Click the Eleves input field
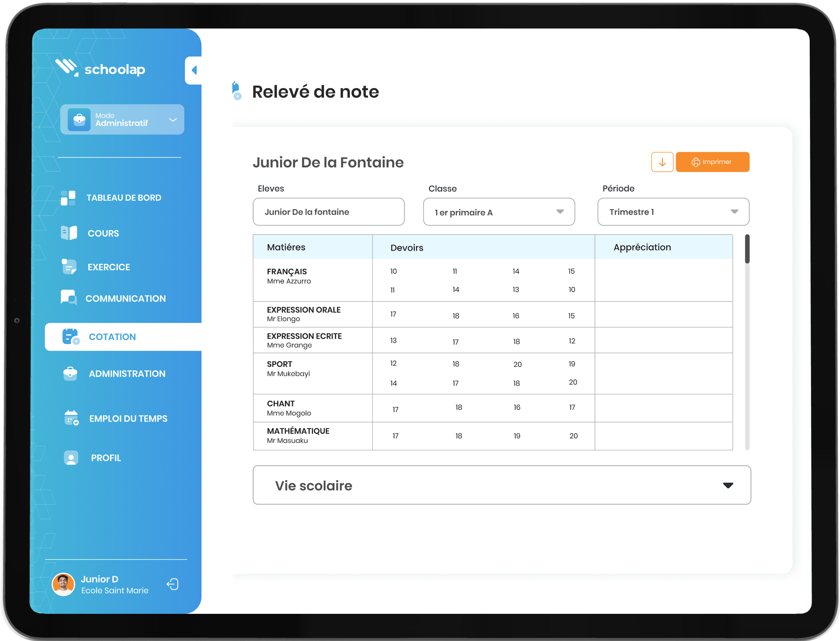 tap(328, 212)
